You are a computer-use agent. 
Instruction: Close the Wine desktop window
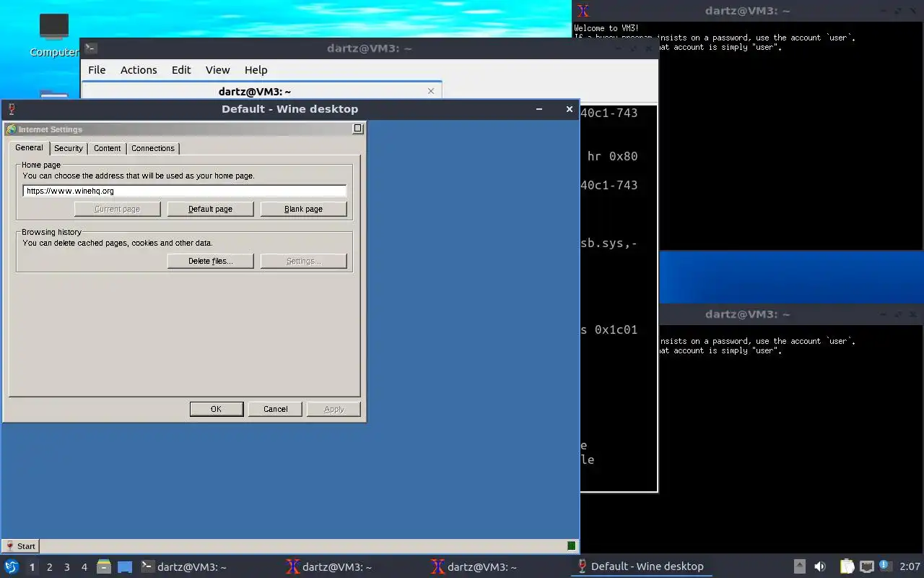(x=569, y=109)
